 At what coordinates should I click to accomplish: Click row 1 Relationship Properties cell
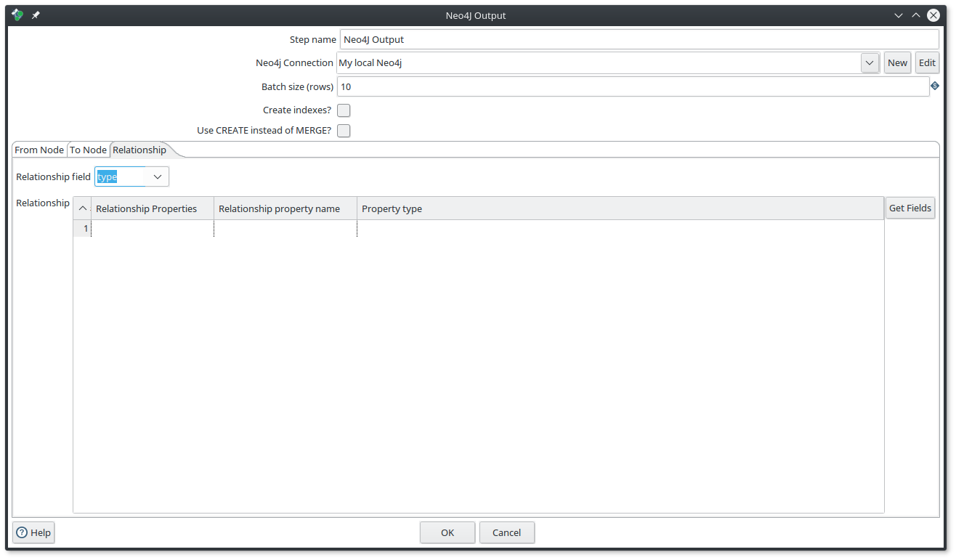tap(153, 228)
